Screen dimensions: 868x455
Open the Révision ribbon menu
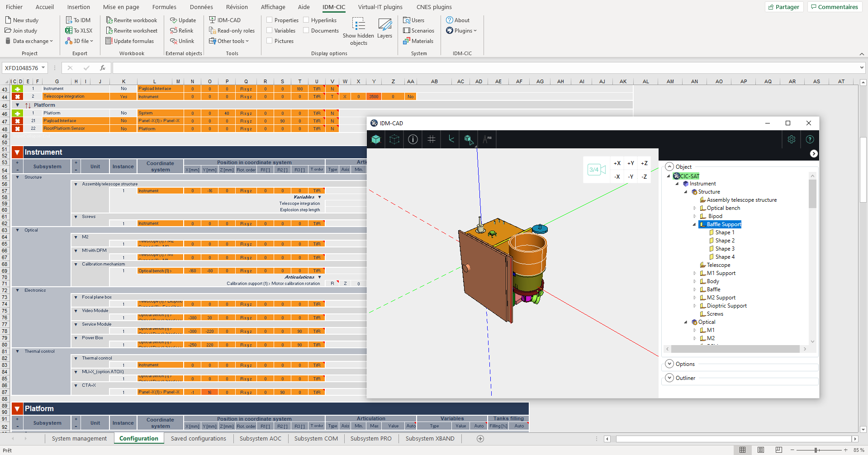(x=237, y=7)
